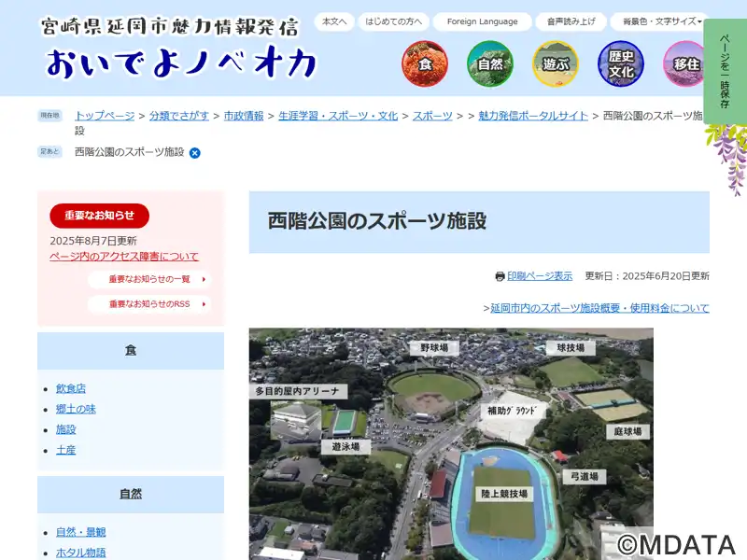747x560 pixels.
Task: Open the 歴史文化 circular category icon
Action: [x=621, y=63]
